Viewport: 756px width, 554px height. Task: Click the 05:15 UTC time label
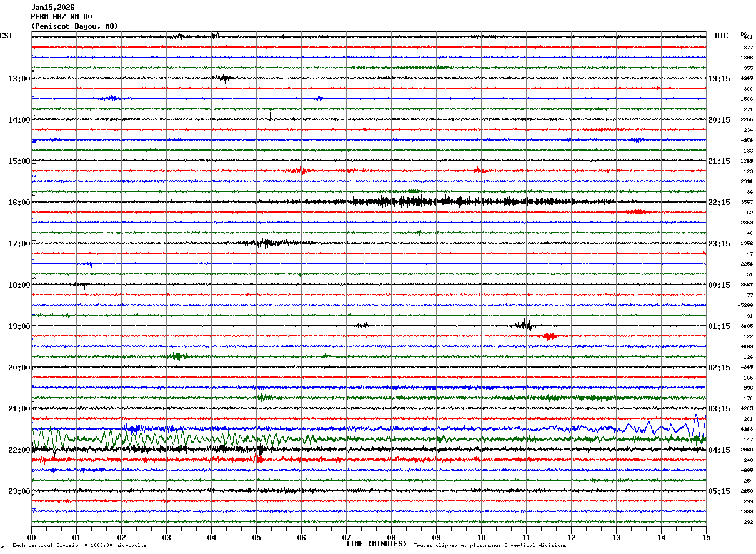pos(719,491)
